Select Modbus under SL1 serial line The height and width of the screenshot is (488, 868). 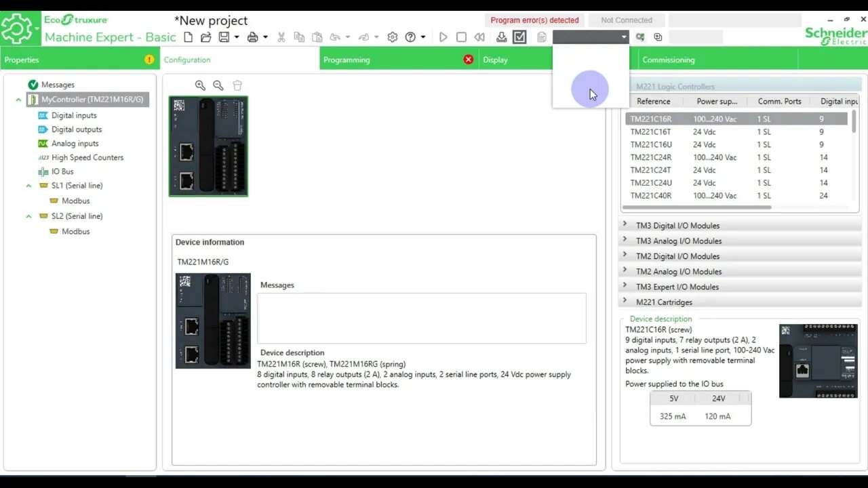[75, 201]
